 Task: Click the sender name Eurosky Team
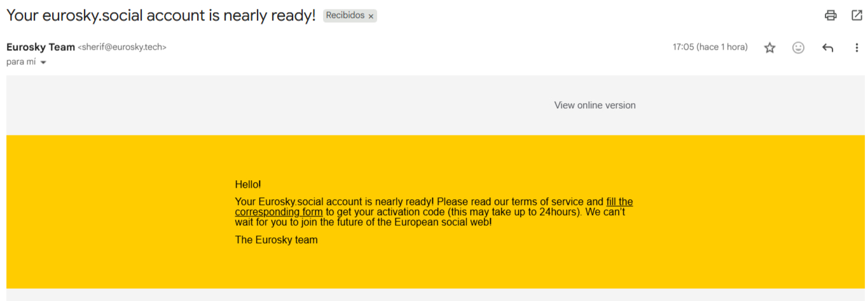[41, 47]
